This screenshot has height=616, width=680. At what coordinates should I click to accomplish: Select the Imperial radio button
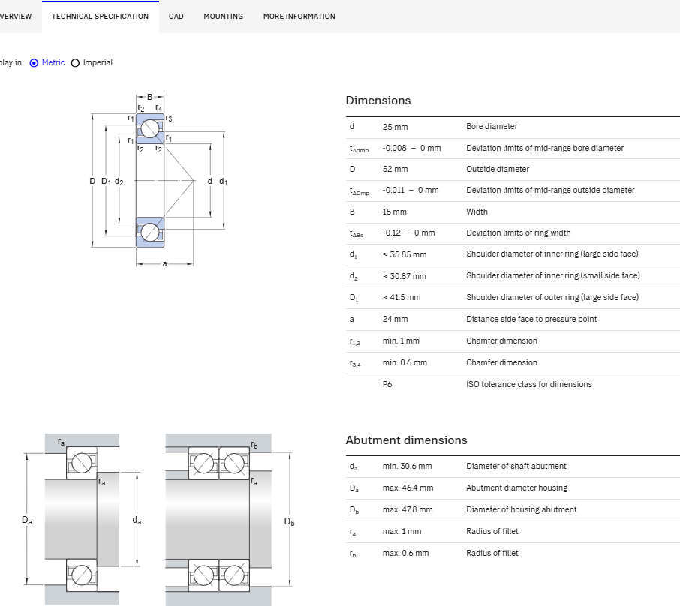pyautogui.click(x=75, y=63)
